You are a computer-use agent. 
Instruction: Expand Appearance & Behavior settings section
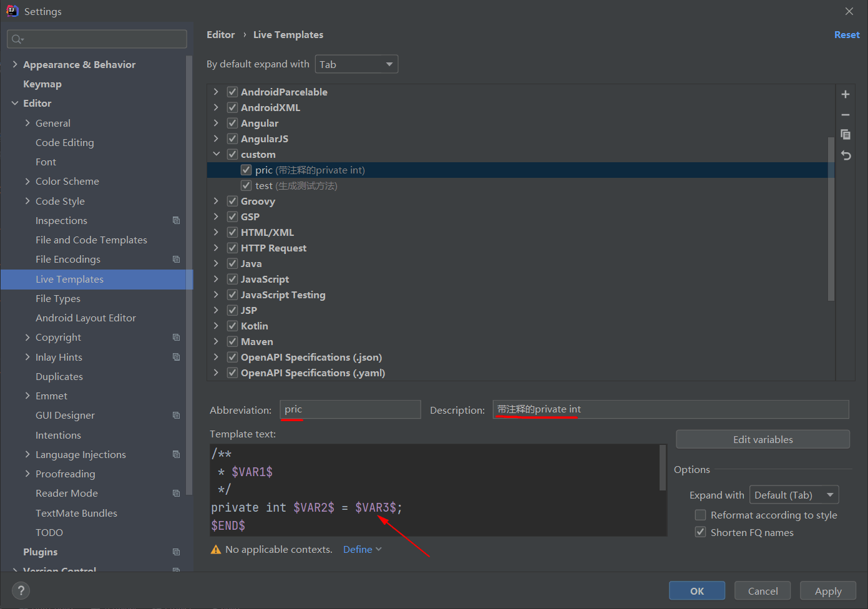tap(15, 64)
